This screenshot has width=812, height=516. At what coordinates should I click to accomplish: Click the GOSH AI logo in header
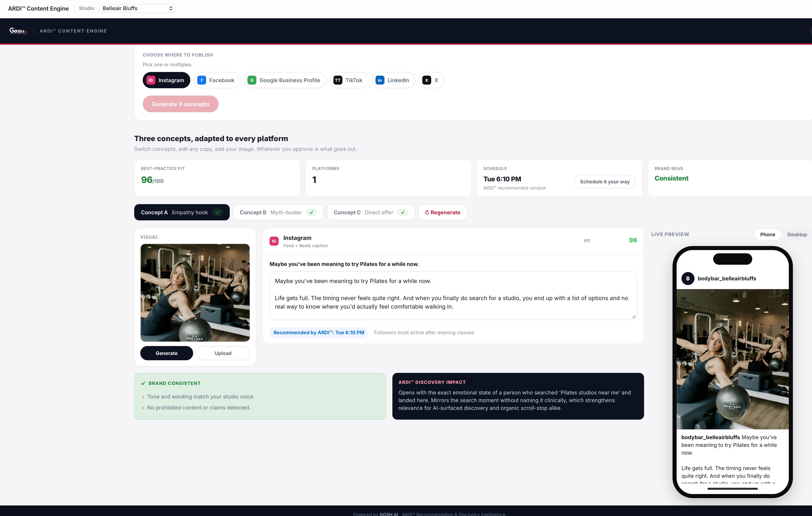(18, 31)
